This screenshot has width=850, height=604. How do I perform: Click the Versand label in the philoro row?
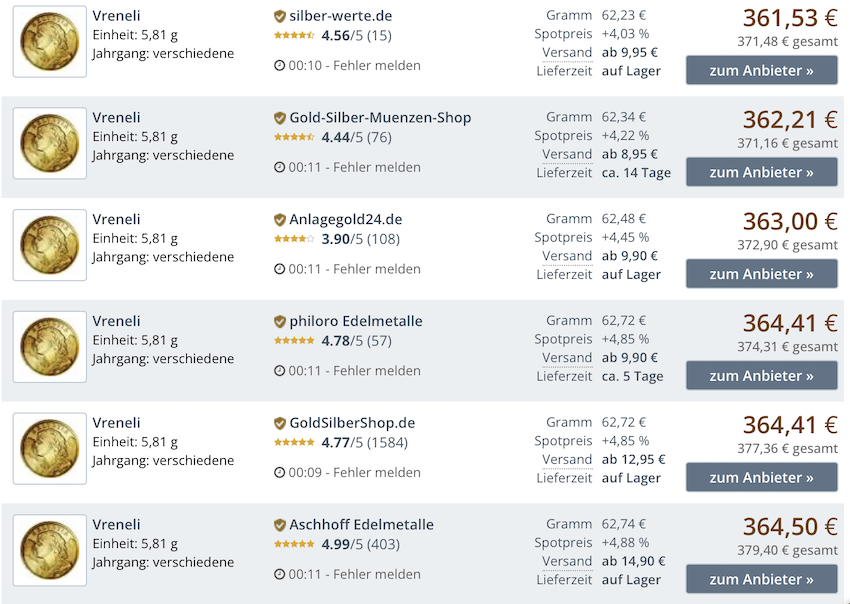pos(567,358)
